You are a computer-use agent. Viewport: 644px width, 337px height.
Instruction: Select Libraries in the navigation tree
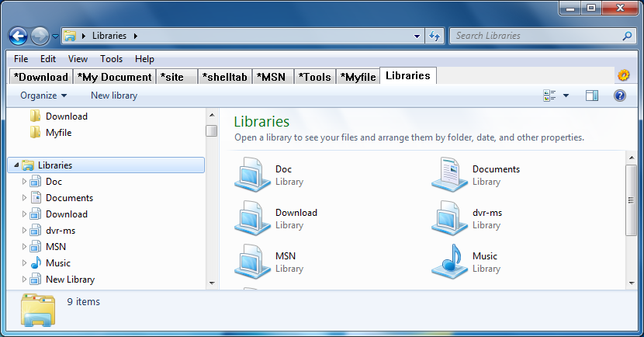pos(106,165)
